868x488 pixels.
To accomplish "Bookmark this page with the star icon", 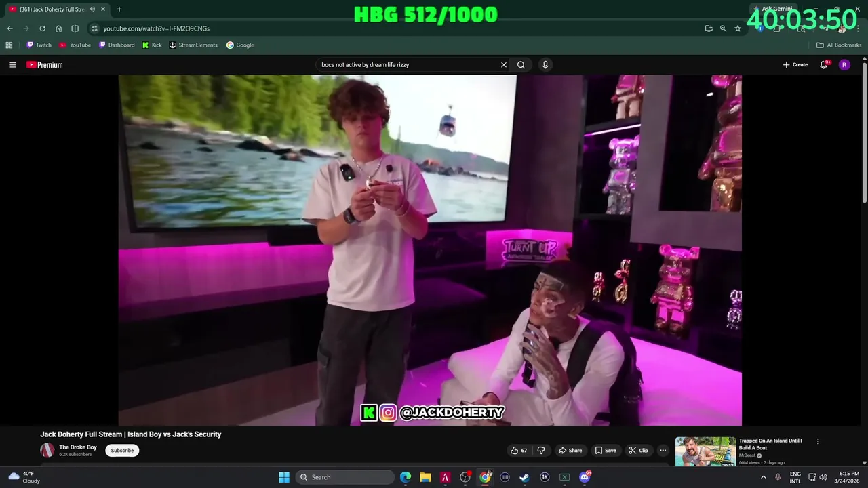I will [738, 28].
